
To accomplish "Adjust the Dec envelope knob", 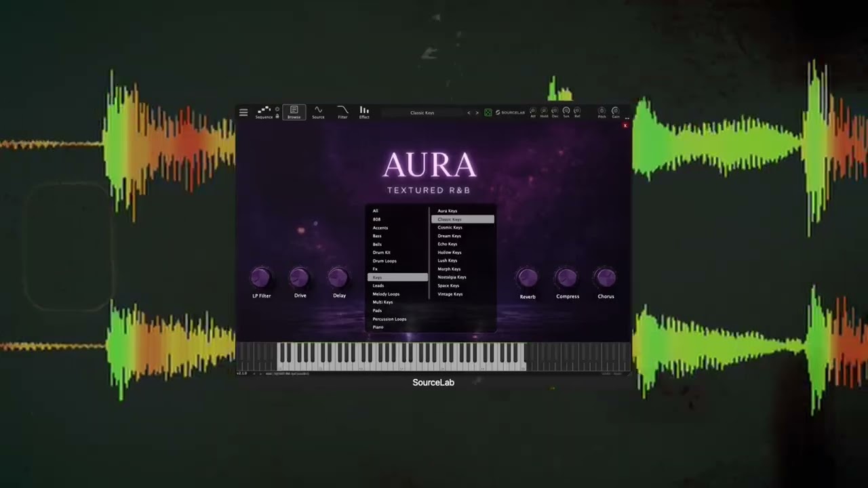I will click(x=555, y=110).
